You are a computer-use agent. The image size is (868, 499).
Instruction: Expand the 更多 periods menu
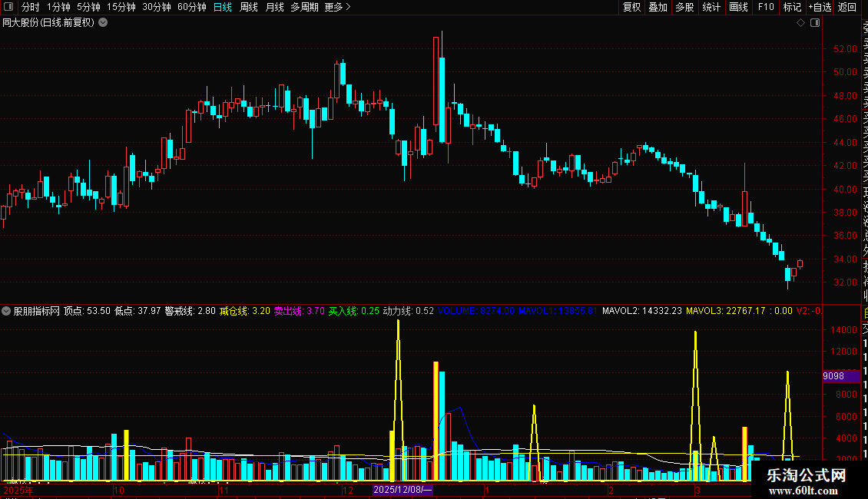click(338, 7)
